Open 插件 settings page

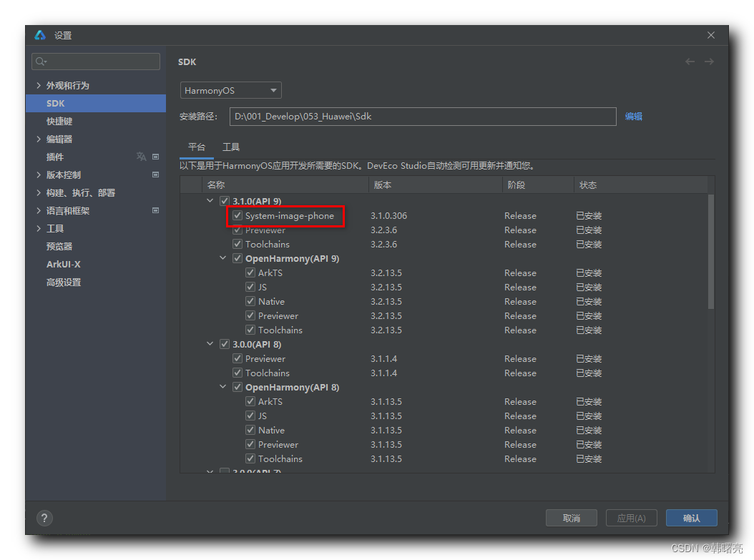[55, 157]
